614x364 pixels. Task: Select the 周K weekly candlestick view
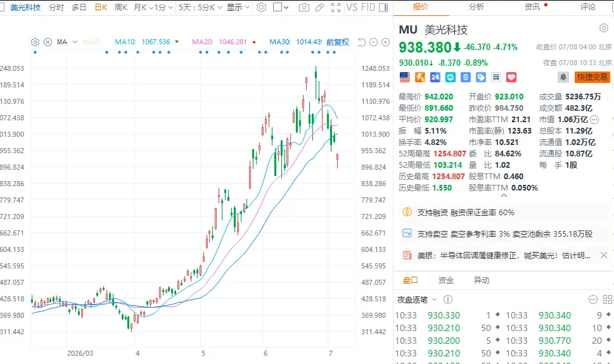121,7
